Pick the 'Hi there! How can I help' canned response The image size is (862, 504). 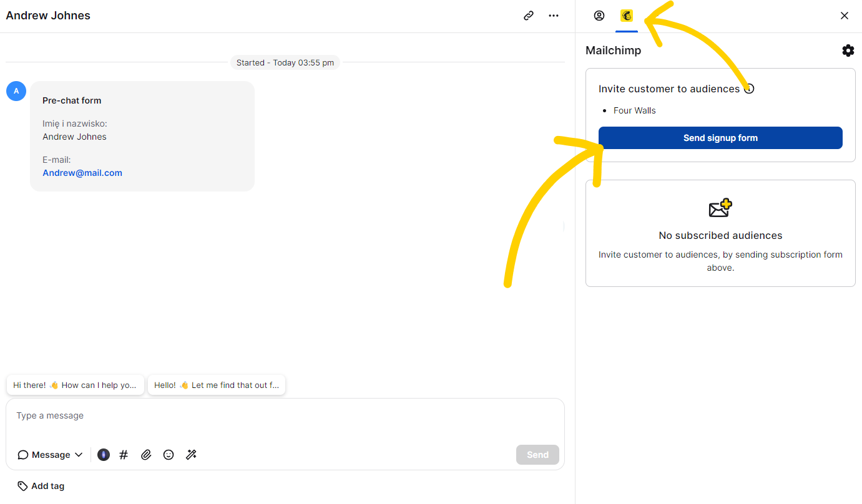pyautogui.click(x=76, y=385)
